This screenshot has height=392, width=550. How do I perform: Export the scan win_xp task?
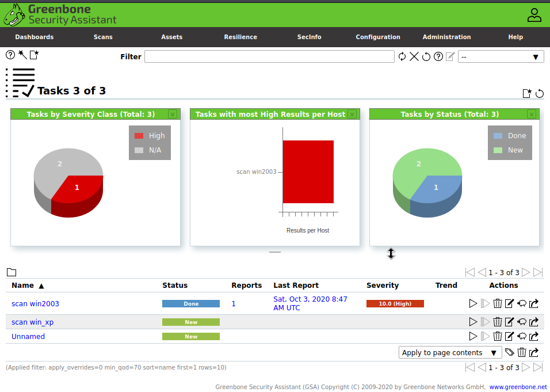[x=534, y=322]
